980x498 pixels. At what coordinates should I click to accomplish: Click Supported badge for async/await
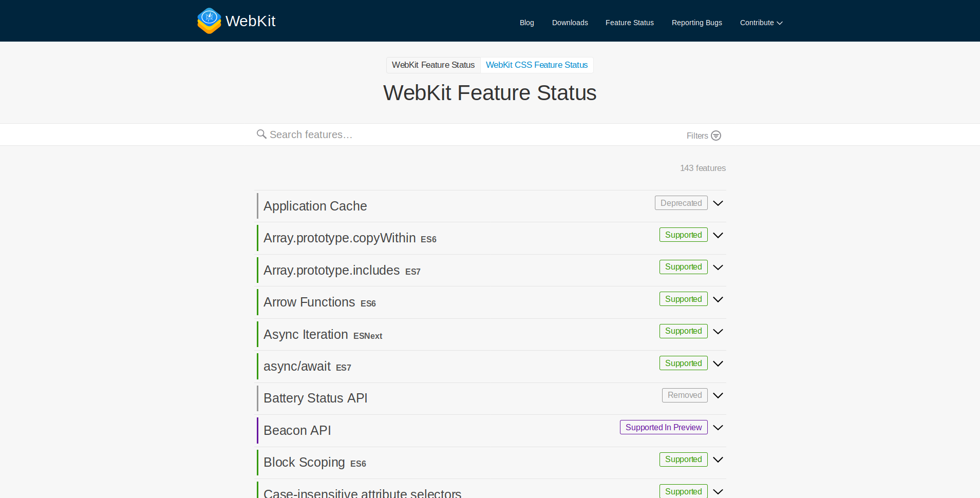[x=684, y=363]
